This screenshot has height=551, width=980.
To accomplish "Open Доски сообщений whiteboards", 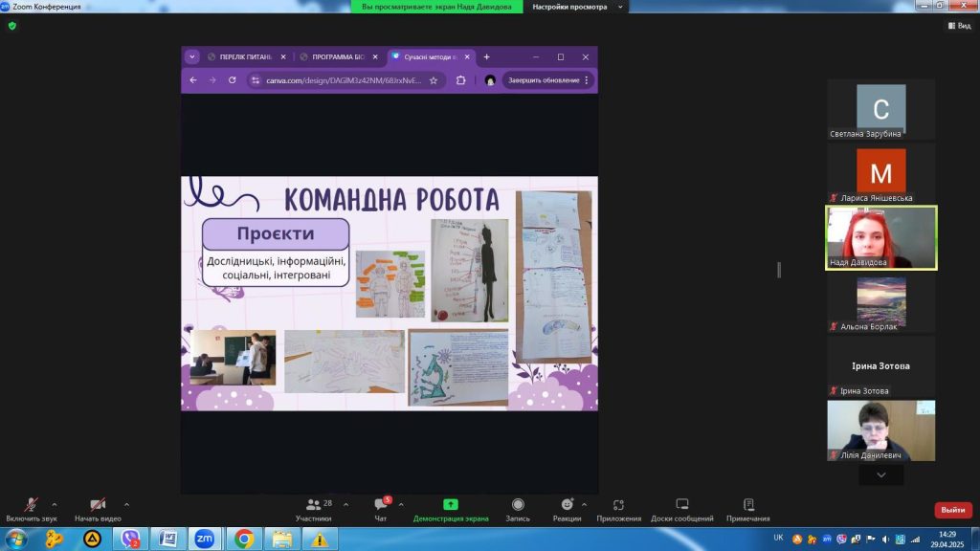I will pyautogui.click(x=681, y=509).
